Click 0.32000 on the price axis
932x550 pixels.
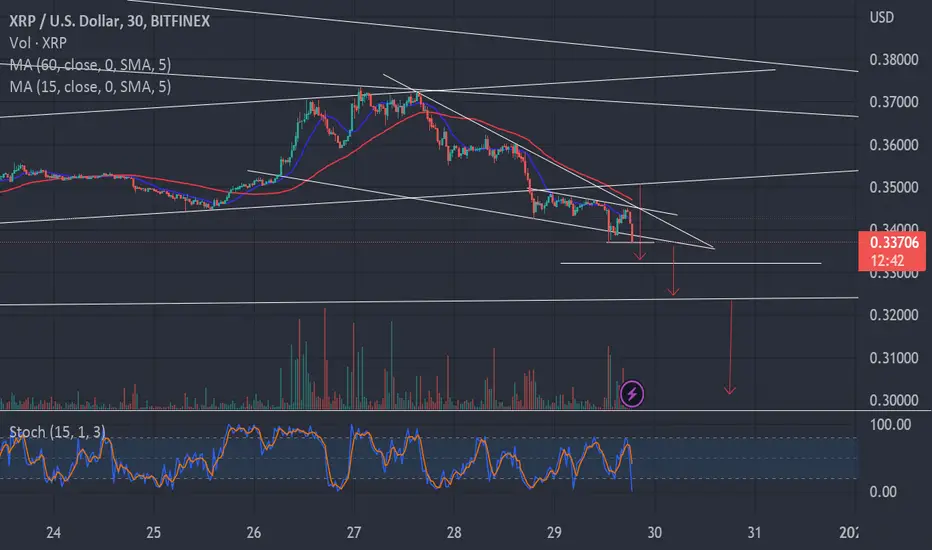pos(893,315)
